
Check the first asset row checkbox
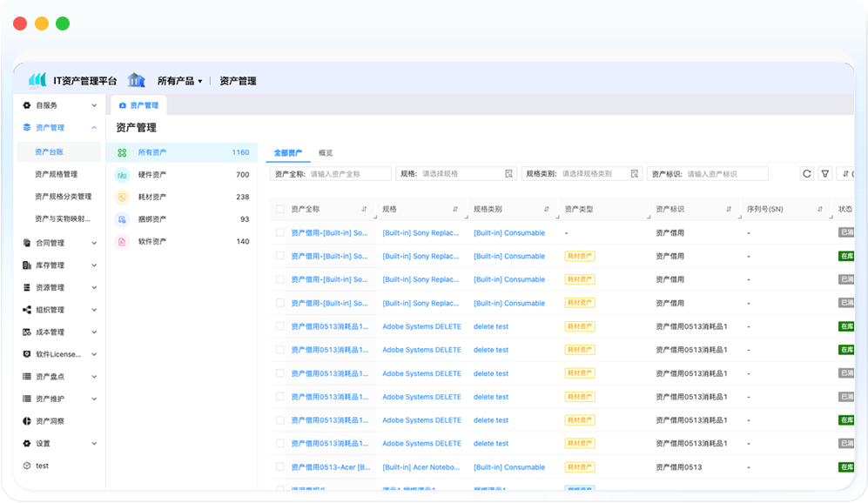pyautogui.click(x=279, y=233)
